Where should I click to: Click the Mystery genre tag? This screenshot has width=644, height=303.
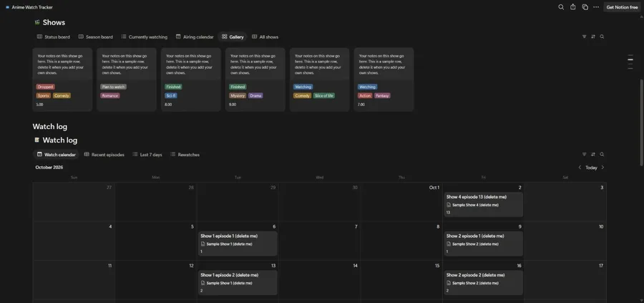click(x=238, y=95)
